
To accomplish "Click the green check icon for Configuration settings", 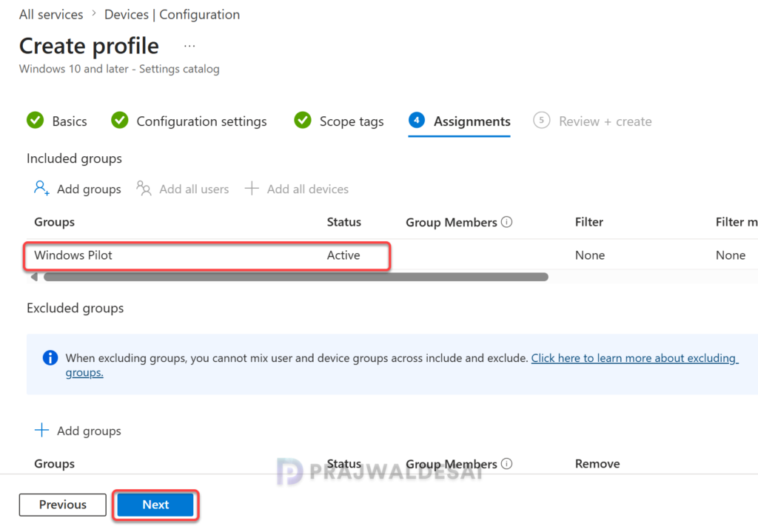I will (119, 120).
